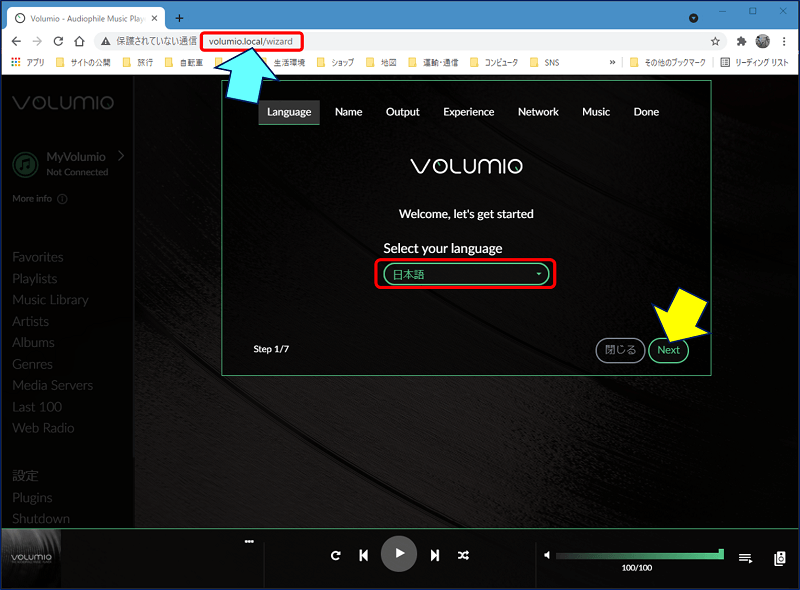This screenshot has width=800, height=590.
Task: Switch to the Music wizard tab
Action: pyautogui.click(x=596, y=112)
